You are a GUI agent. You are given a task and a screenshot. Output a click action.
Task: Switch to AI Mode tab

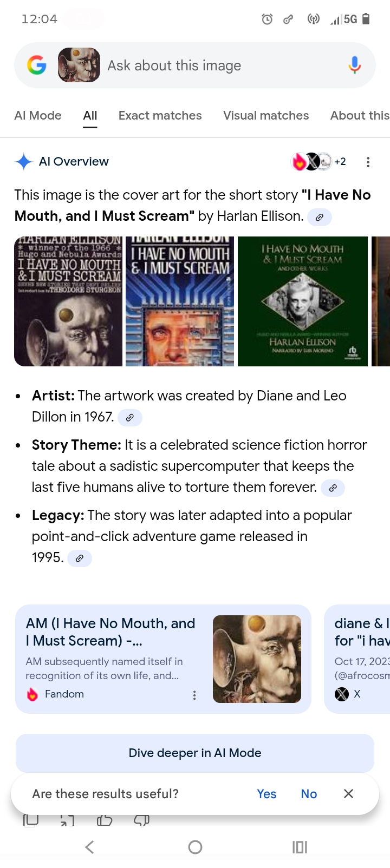(38, 115)
